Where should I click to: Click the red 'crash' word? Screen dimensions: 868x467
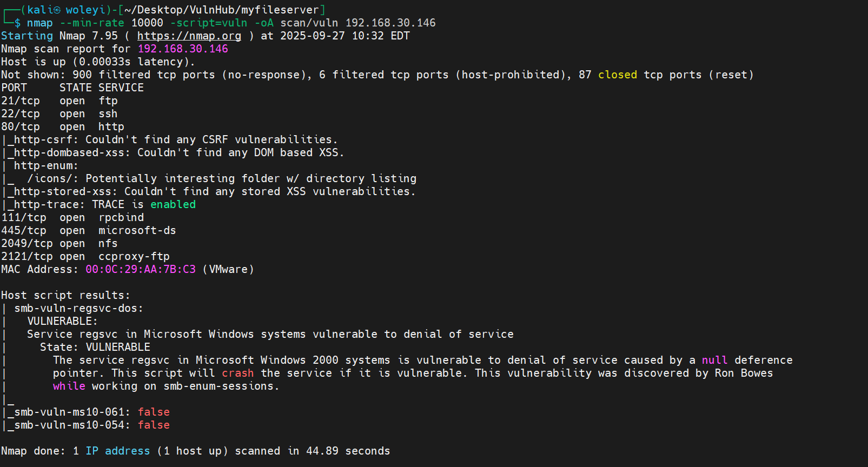(237, 373)
